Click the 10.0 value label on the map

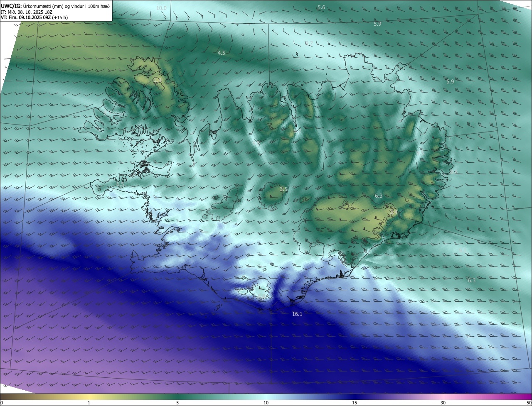coord(161,8)
